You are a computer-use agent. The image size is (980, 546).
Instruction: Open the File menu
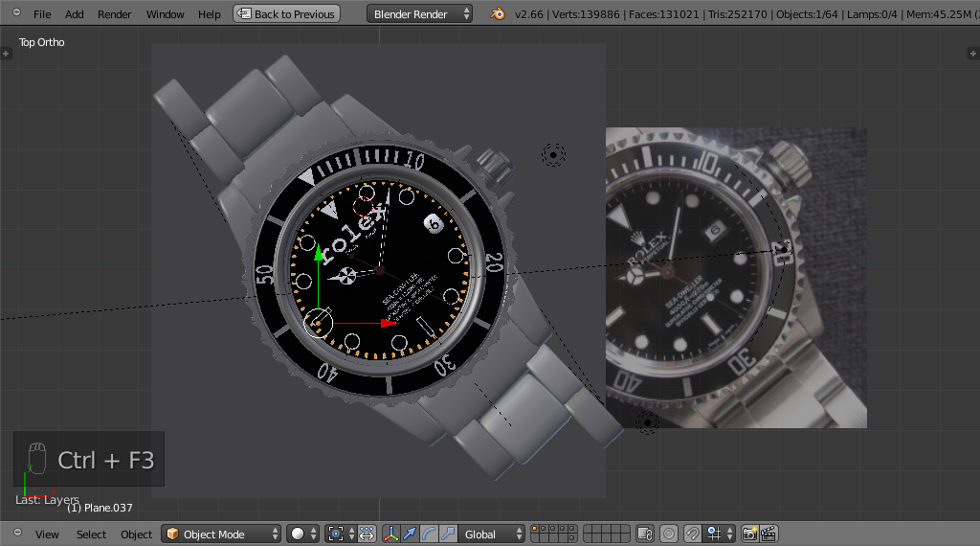(42, 14)
